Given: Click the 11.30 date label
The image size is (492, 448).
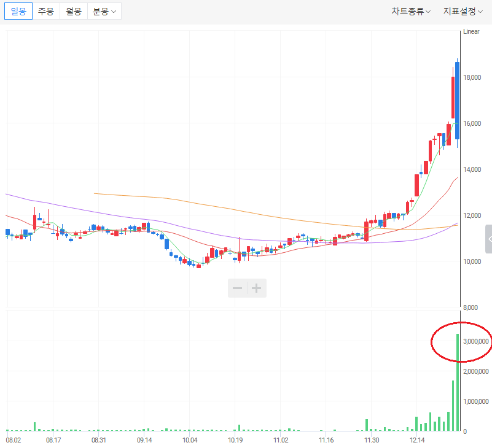Looking at the screenshot, I should (x=372, y=440).
